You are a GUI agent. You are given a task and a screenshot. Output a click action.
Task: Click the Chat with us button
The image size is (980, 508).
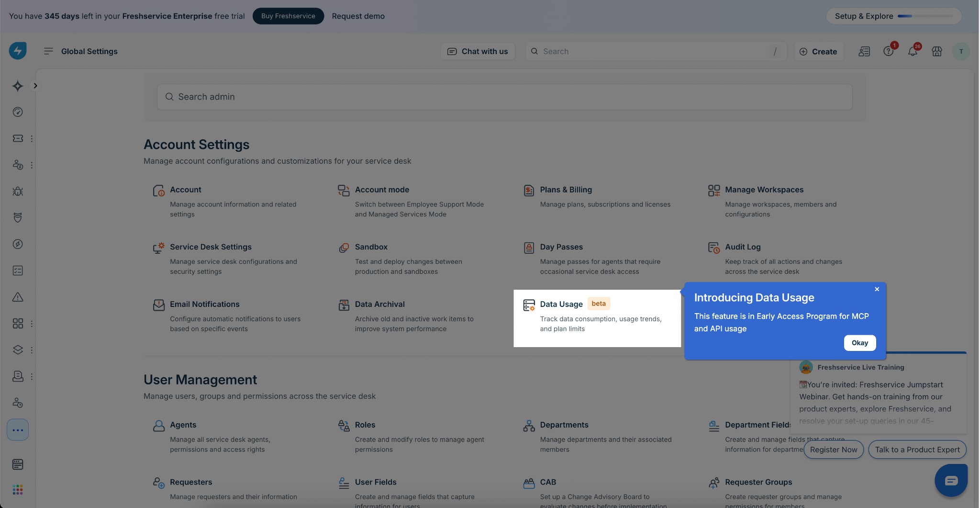pos(478,51)
